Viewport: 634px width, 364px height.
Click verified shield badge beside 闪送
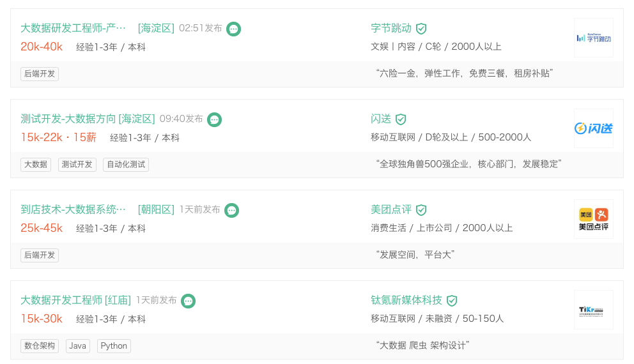pyautogui.click(x=401, y=119)
